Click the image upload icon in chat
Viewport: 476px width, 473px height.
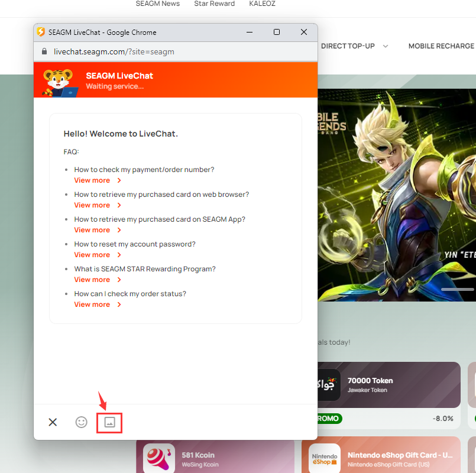coord(109,422)
